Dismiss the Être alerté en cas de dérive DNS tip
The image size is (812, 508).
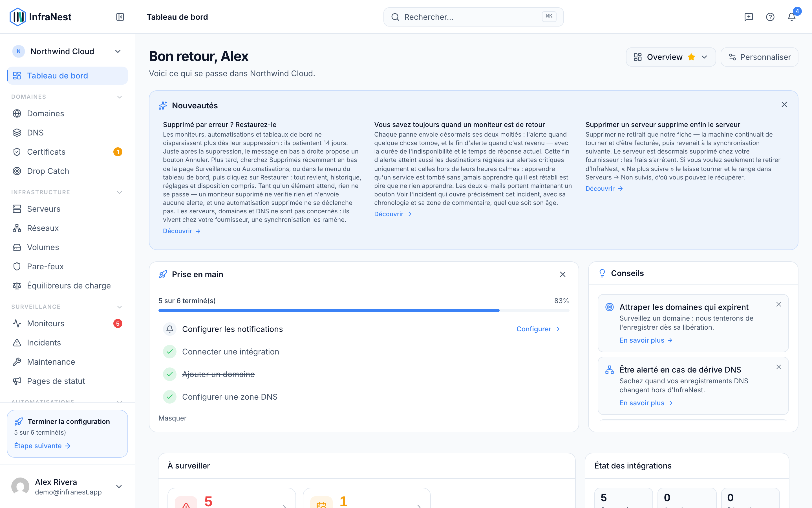point(779,367)
